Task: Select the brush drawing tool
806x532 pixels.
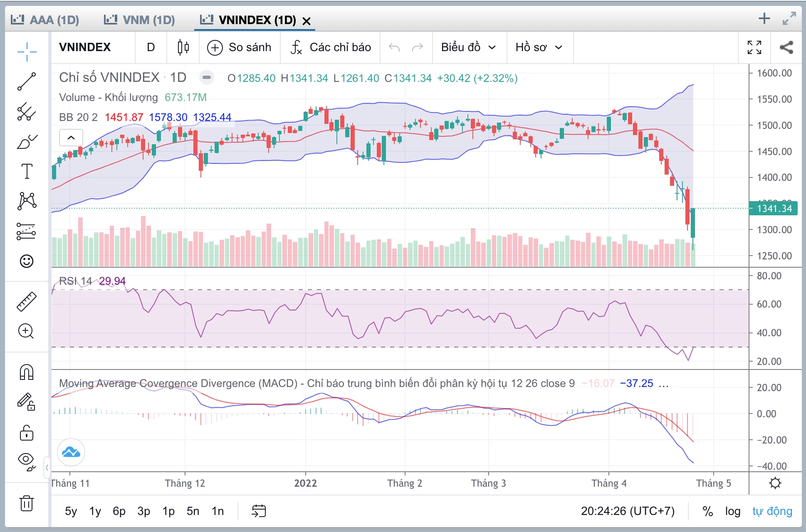Action: (x=27, y=142)
